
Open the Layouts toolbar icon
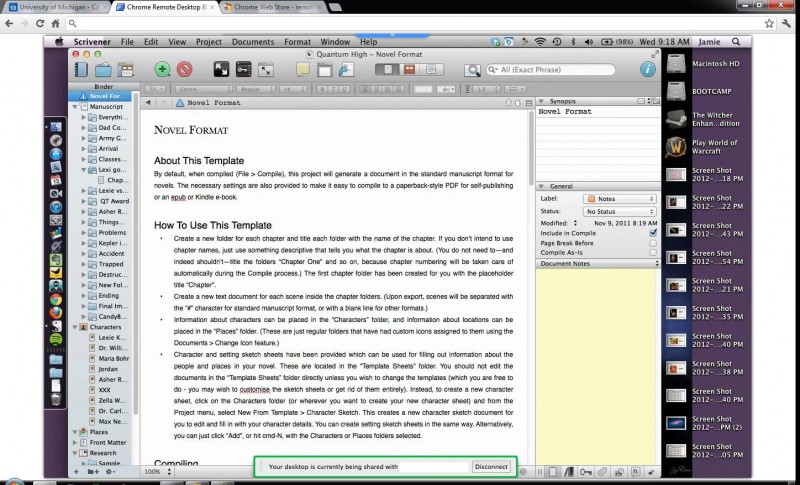(125, 69)
